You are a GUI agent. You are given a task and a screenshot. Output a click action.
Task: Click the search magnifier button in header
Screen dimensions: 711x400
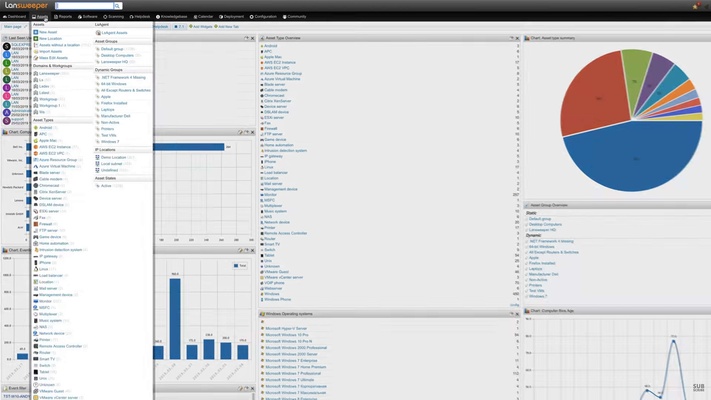[x=117, y=6]
